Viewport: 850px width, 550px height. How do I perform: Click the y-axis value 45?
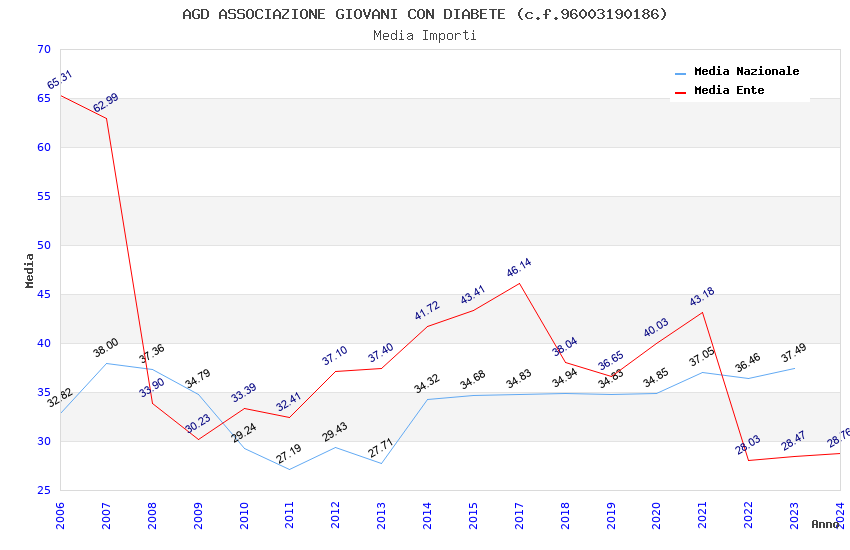[x=44, y=294]
